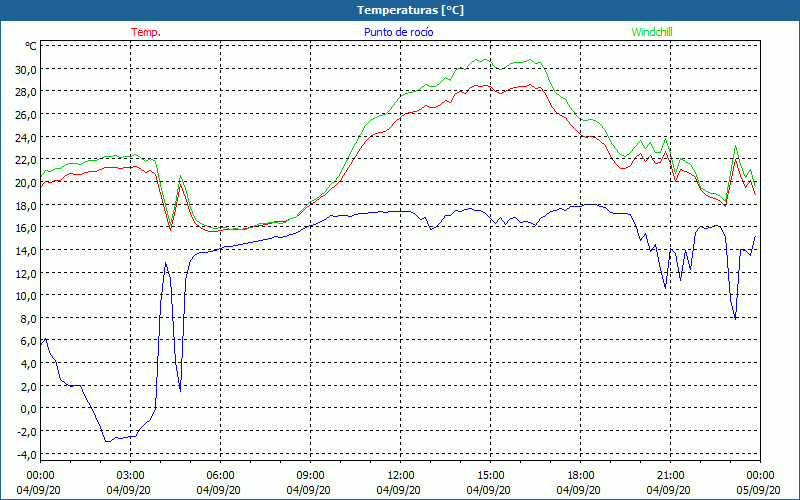Click the 22,0 y-axis value
This screenshot has height=500, width=800.
(x=26, y=160)
